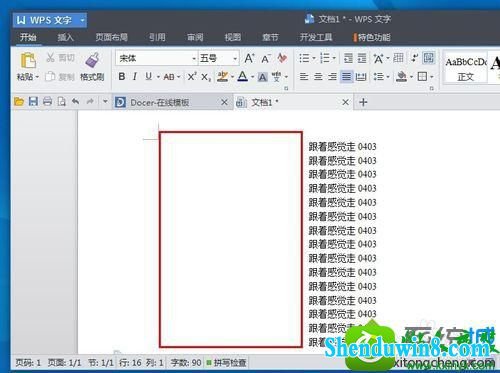This screenshot has width=500, height=373.
Task: Open the 开发工具 ribbon tab
Action: coord(316,37)
